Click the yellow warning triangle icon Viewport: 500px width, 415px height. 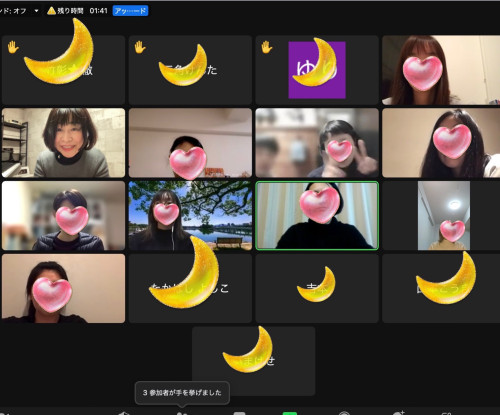(x=51, y=10)
